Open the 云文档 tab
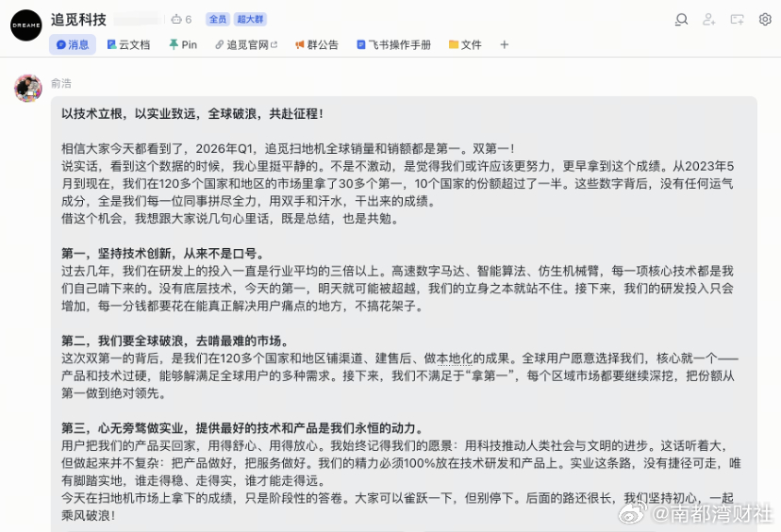Image resolution: width=781 pixels, height=532 pixels. [x=128, y=45]
